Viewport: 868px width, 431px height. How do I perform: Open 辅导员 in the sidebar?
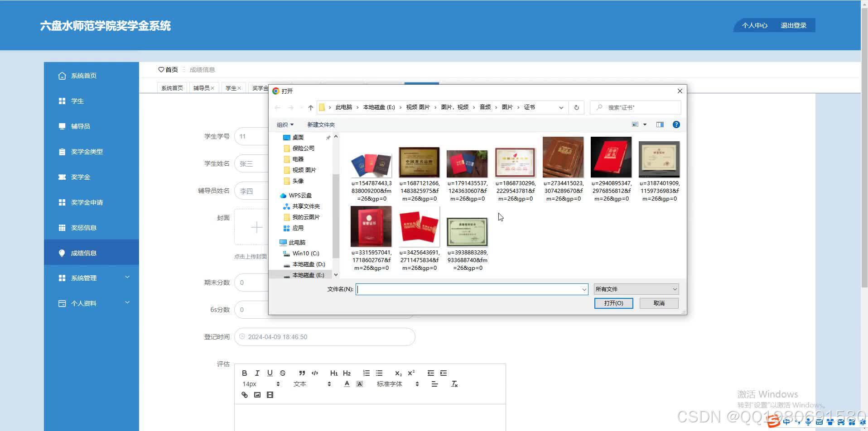(92, 126)
